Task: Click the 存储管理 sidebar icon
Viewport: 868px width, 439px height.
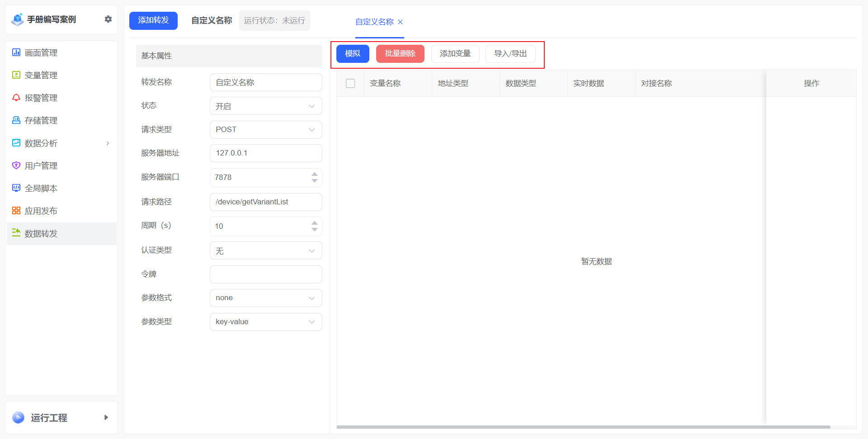Action: point(16,120)
